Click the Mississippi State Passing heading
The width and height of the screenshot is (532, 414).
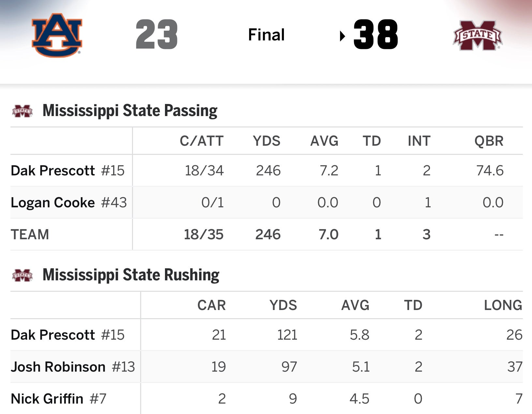130,111
